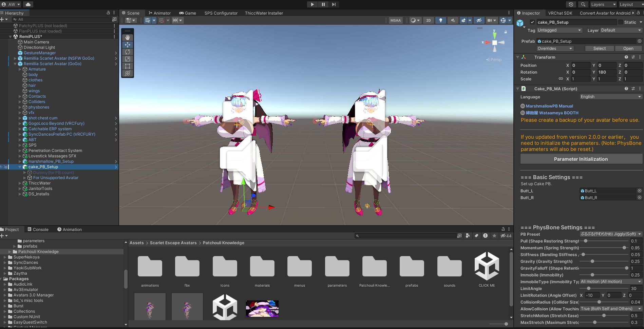644x329 pixels.
Task: Open the ThiccWater Installer tab
Action: 264,13
